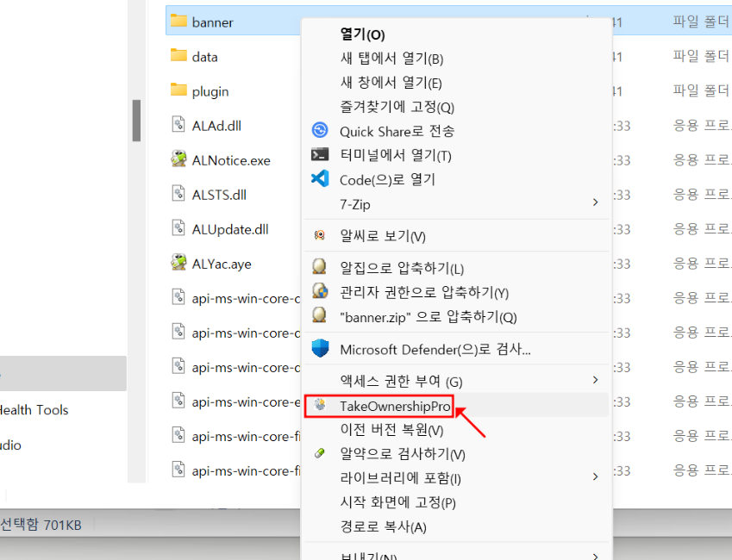Expand the 라이브러리에 포함 submenu arrow
Screen dimensions: 732x560
(595, 476)
